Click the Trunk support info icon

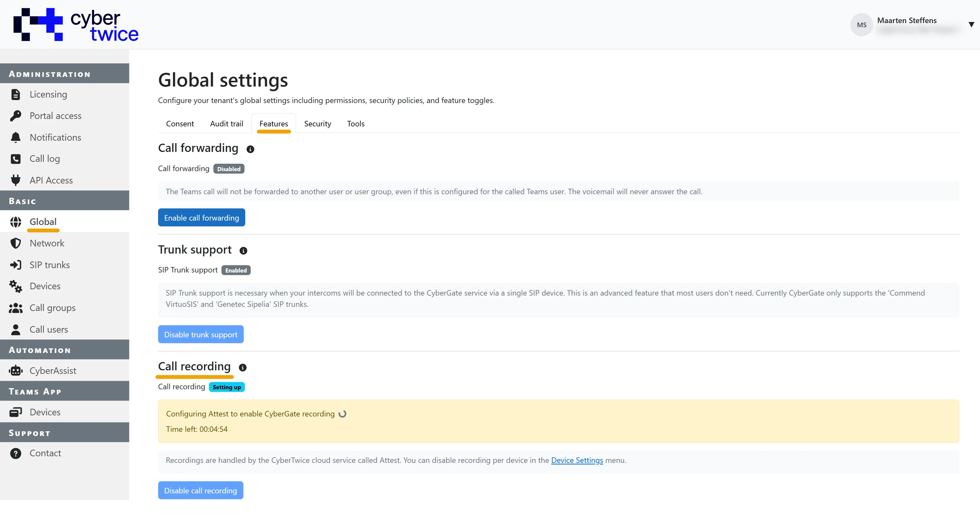(243, 251)
